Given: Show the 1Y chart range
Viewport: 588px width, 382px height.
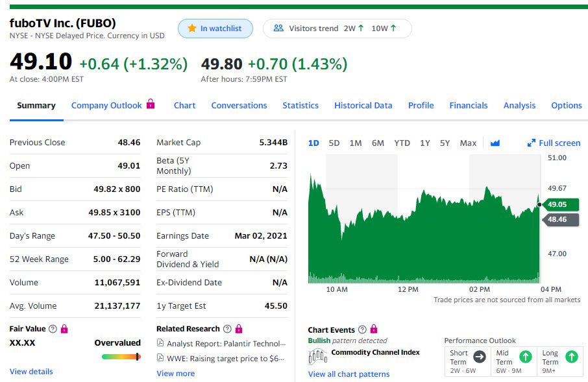Looking at the screenshot, I should [x=425, y=143].
